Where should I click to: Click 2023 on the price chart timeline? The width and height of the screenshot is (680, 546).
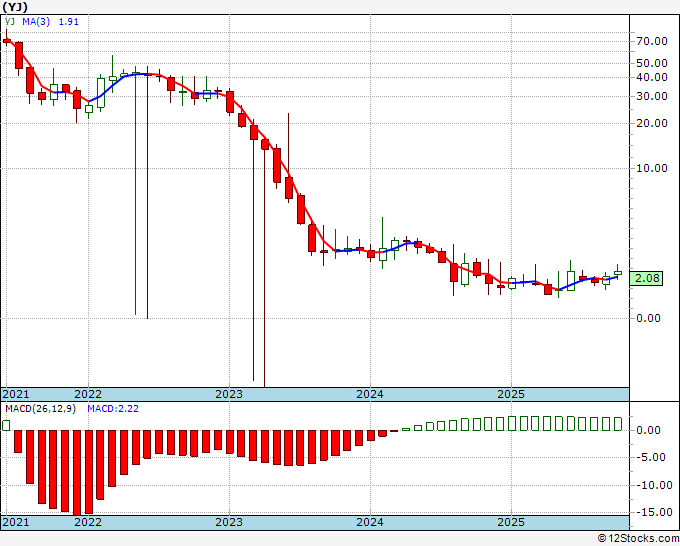229,394
